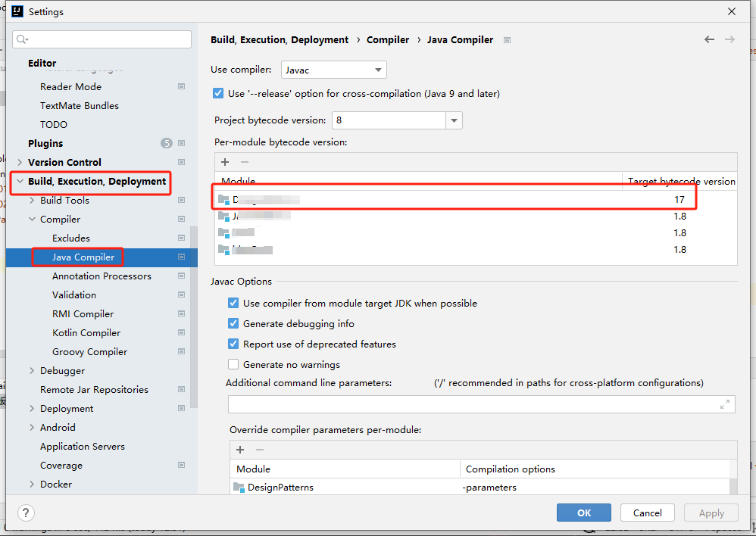756x536 pixels.
Task: Add an override compiler parameters module
Action: pos(240,450)
